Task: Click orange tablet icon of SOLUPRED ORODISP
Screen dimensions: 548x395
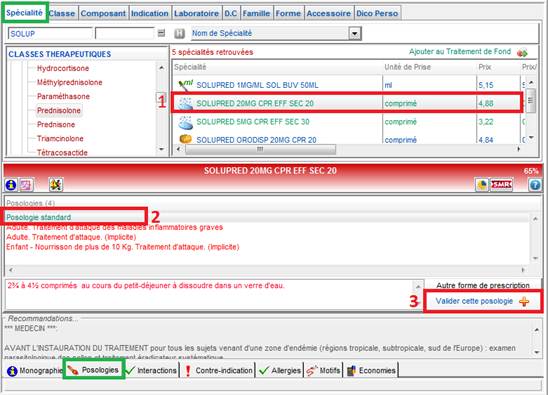Action: pos(186,139)
